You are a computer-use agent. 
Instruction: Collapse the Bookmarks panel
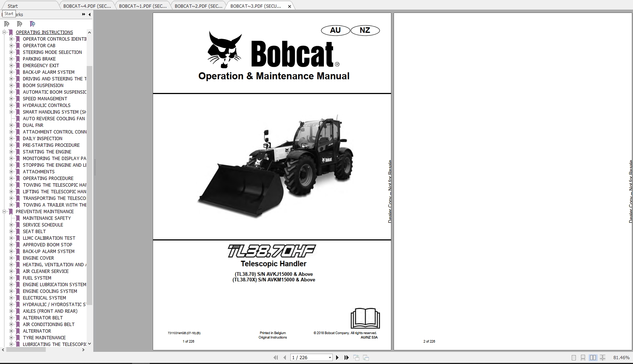click(x=89, y=14)
